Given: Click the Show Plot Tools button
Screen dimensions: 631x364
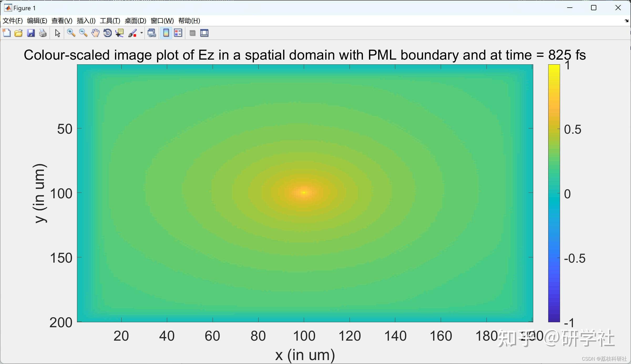Looking at the screenshot, I should [204, 33].
